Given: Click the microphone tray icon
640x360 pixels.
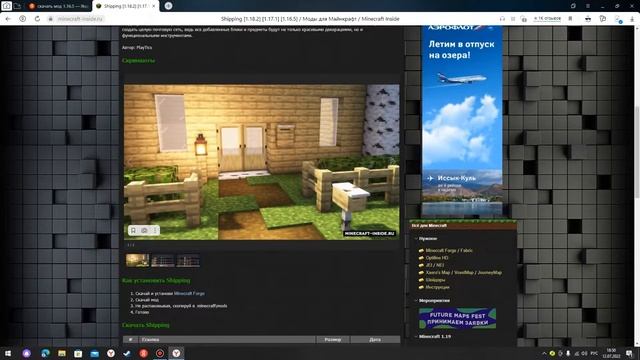Looking at the screenshot, I should point(568,353).
